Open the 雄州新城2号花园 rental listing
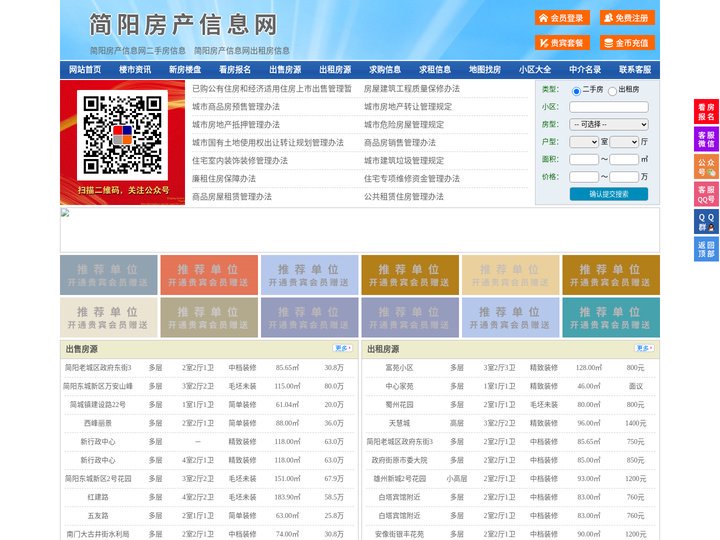 pyautogui.click(x=399, y=479)
